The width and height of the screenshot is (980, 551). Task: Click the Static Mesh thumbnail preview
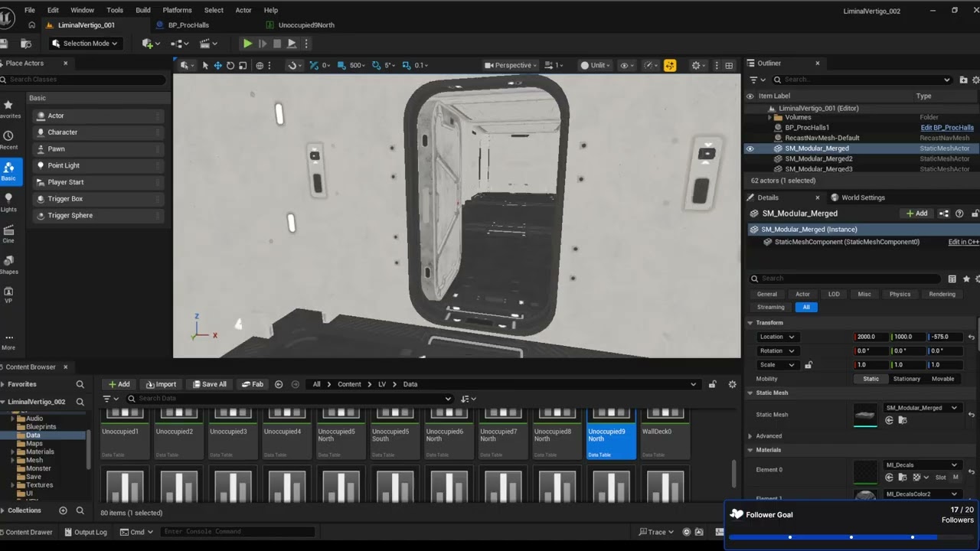tap(865, 415)
